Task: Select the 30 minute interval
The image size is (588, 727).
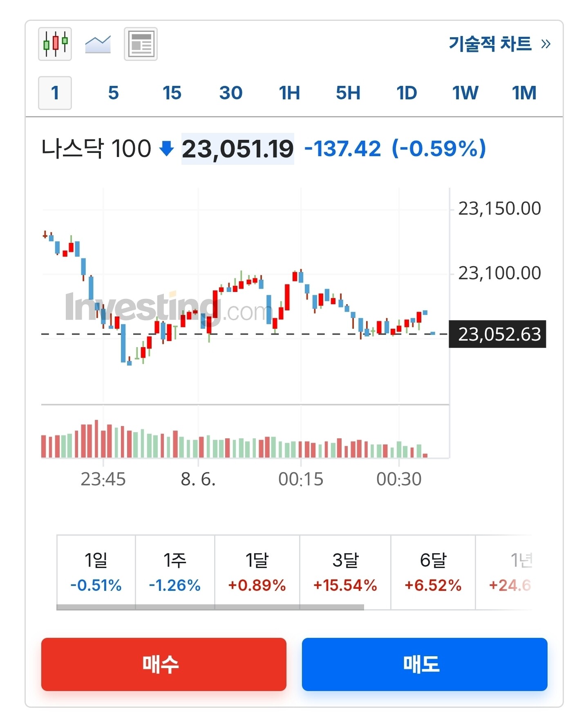Action: tap(230, 93)
